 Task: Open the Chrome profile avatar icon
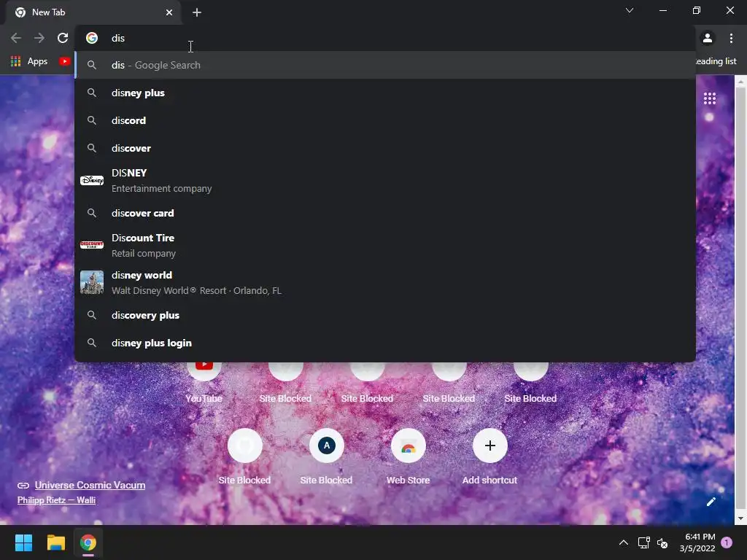(x=708, y=38)
